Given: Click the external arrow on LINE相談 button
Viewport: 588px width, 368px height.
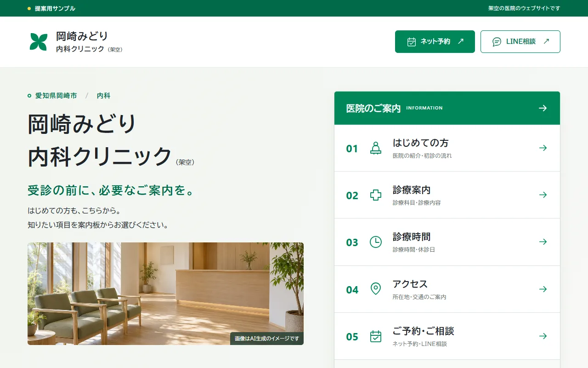Looking at the screenshot, I should [546, 41].
